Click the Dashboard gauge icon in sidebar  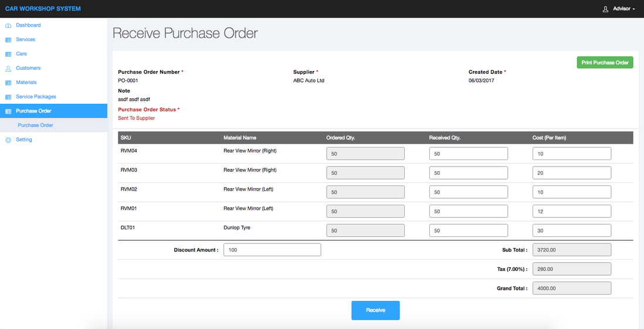(x=8, y=26)
